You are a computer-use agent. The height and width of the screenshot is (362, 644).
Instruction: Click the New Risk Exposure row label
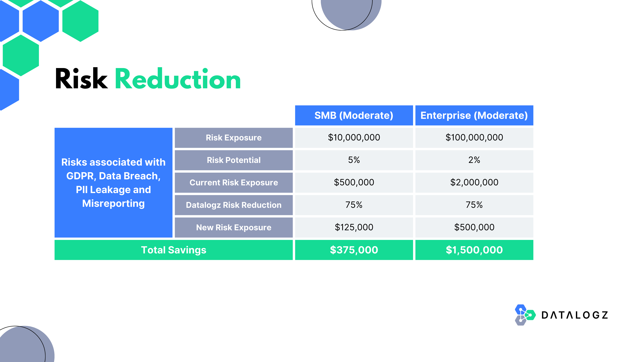(x=233, y=228)
